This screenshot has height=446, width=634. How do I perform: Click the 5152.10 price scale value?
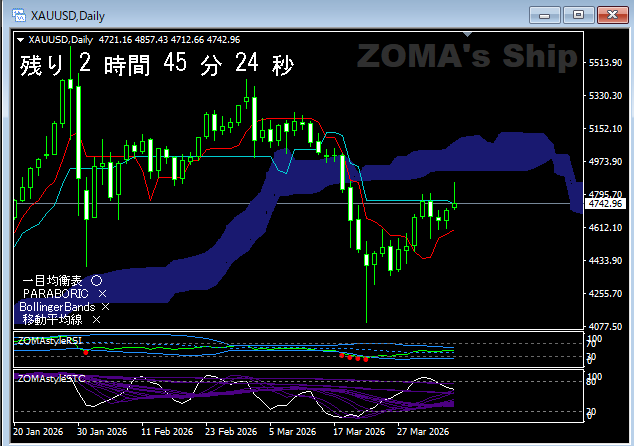(x=605, y=129)
